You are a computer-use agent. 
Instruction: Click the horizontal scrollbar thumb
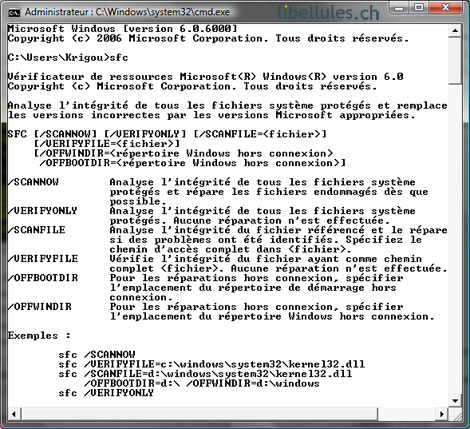[199, 414]
